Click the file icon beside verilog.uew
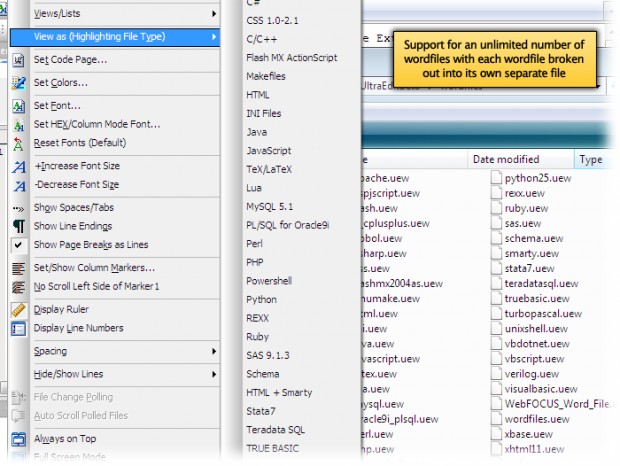This screenshot has width=620, height=466. coord(496,373)
